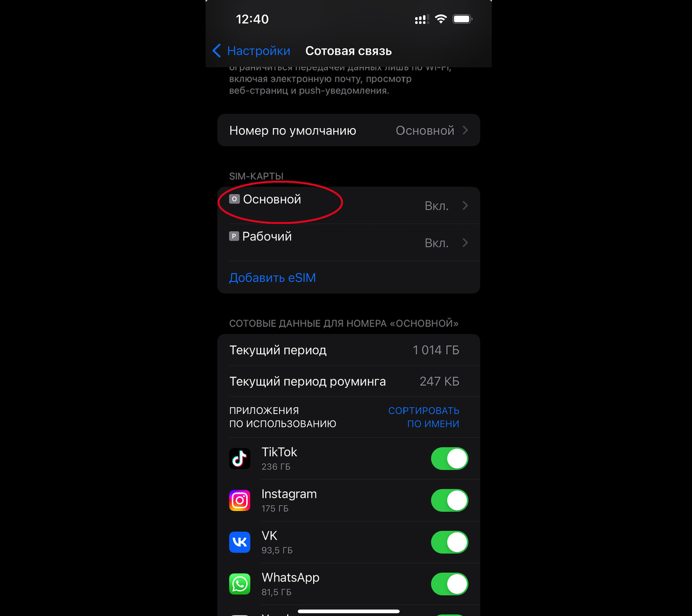Tap the back chevron next to Настройки
Screen dimensions: 692x616
(217, 51)
